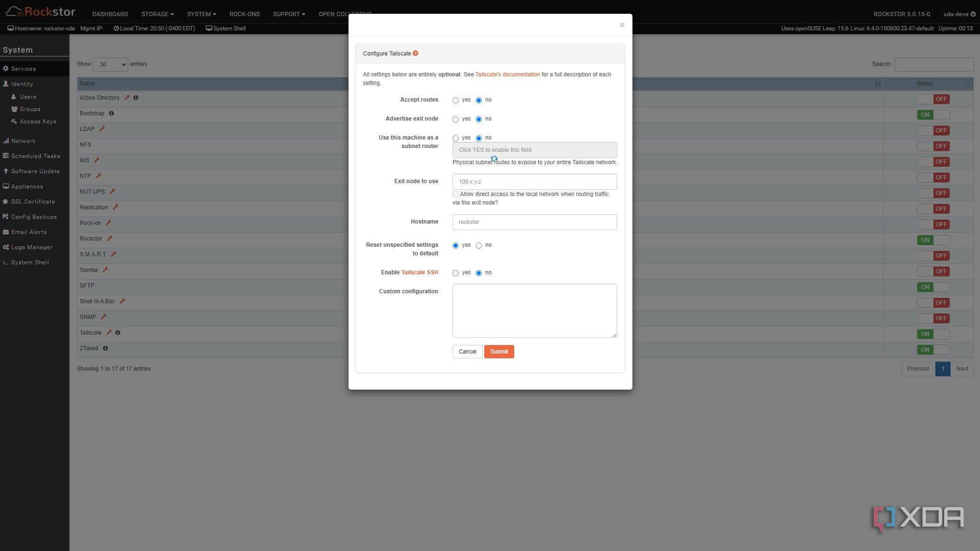Click the power icon beside xda-devs
The image size is (980, 551).
coord(973,14)
